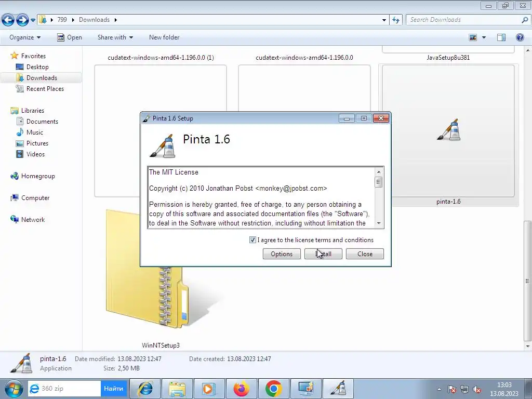Open Windows Explorer taskbar icon

[177, 389]
